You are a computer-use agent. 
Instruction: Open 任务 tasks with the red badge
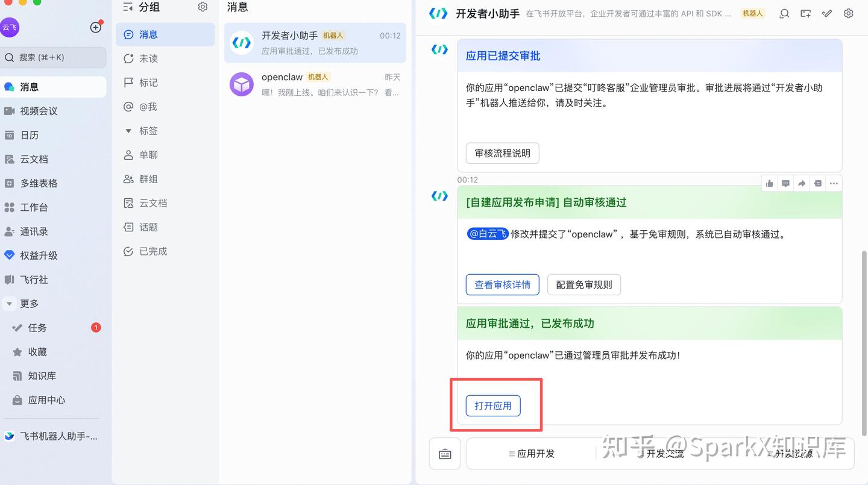53,328
